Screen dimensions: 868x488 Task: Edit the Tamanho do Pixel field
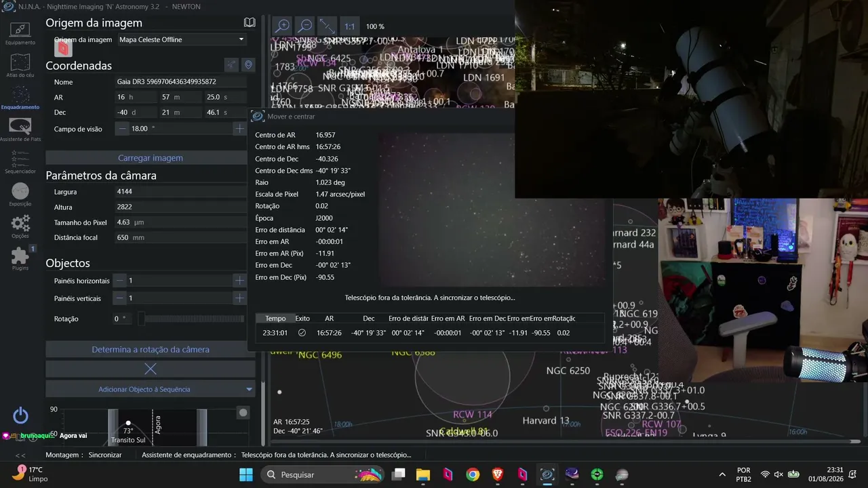[x=180, y=222]
